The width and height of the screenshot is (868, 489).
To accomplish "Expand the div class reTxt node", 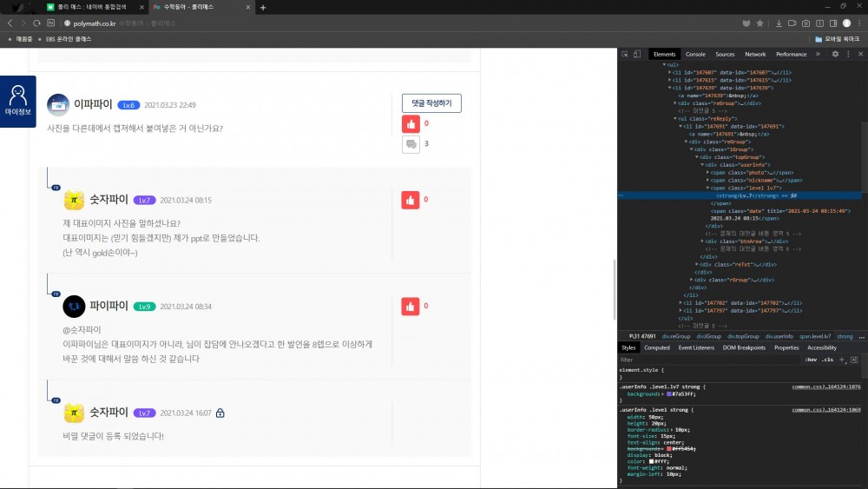I will coord(696,264).
